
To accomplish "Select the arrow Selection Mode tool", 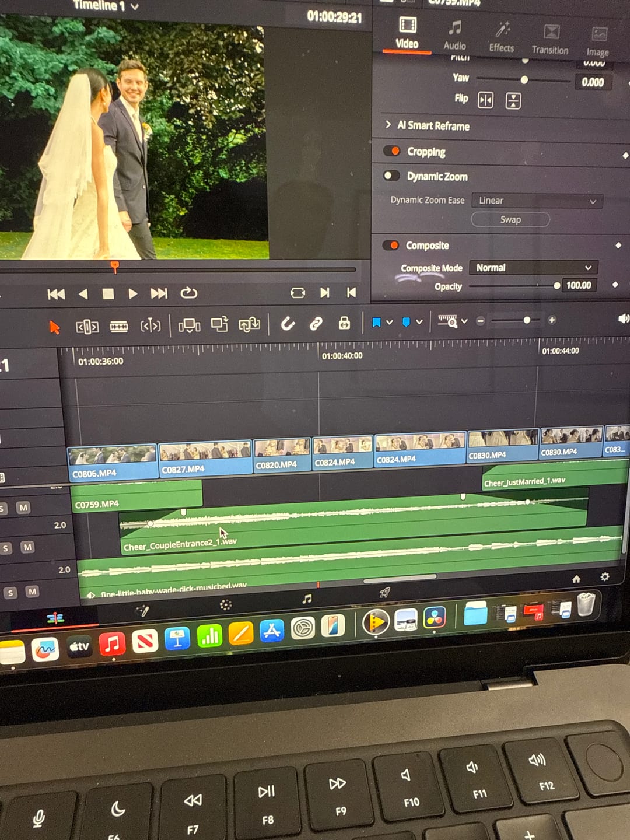I will coord(55,327).
